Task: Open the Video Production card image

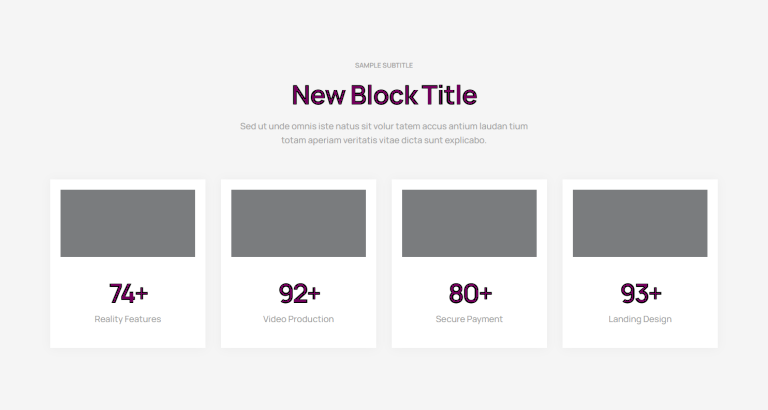Action: [x=298, y=223]
